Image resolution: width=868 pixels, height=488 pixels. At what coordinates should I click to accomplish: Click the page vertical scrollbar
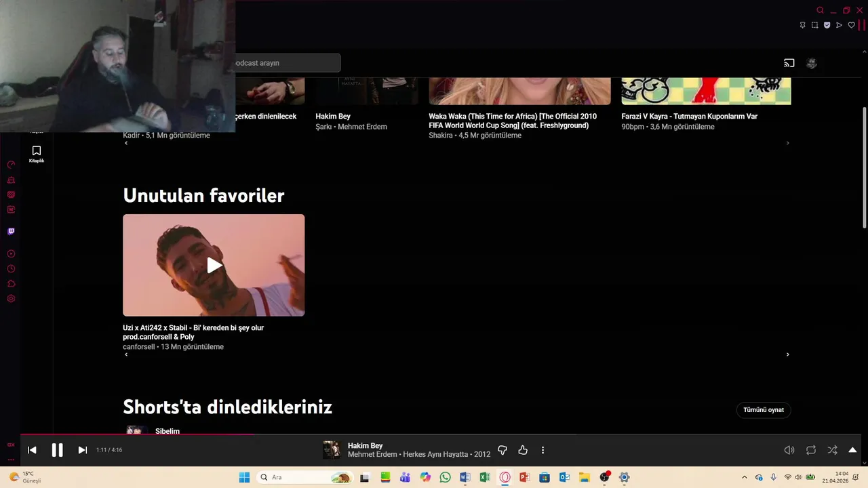[864, 167]
